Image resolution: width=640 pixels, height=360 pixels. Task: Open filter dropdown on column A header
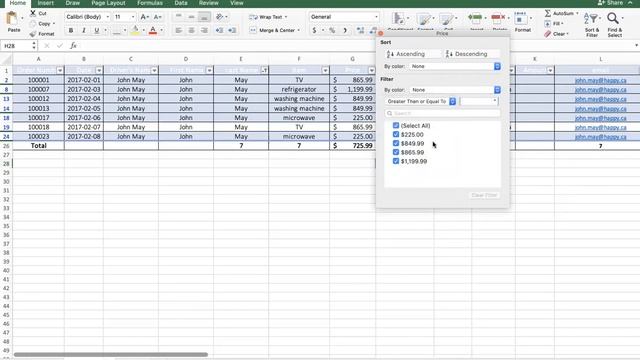[60, 70]
